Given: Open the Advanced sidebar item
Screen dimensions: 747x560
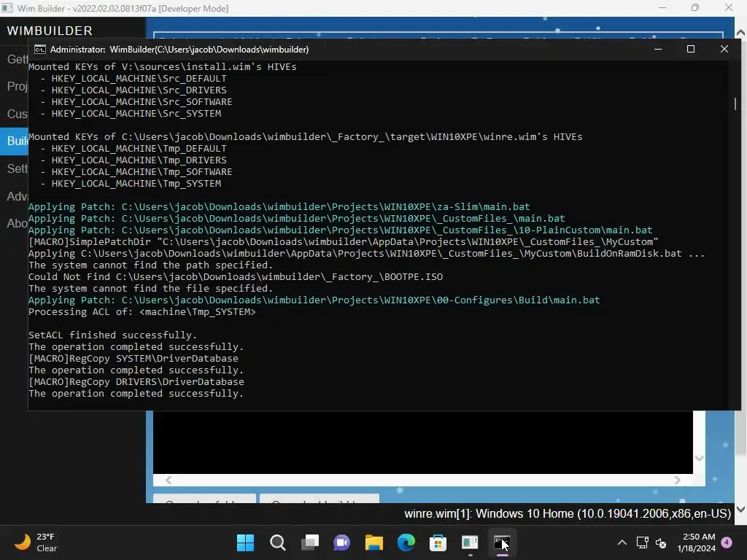Looking at the screenshot, I should pyautogui.click(x=15, y=196).
